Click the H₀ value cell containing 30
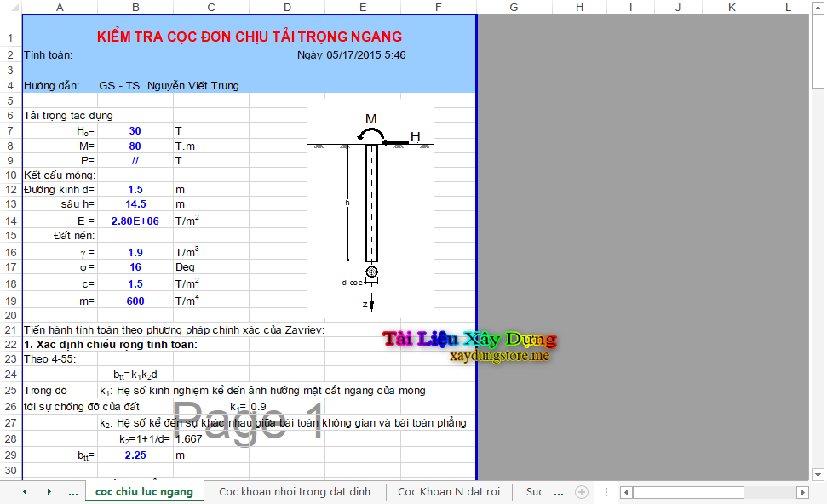The width and height of the screenshot is (827, 504). [135, 131]
